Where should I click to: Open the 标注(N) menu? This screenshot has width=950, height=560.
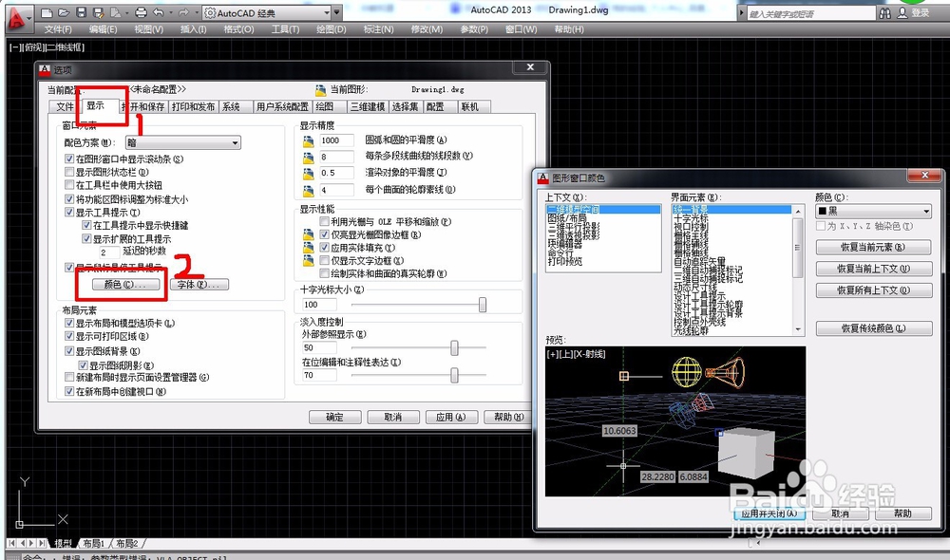(x=379, y=29)
